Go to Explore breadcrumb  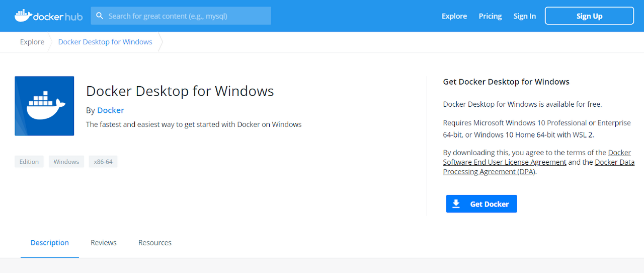[x=32, y=42]
